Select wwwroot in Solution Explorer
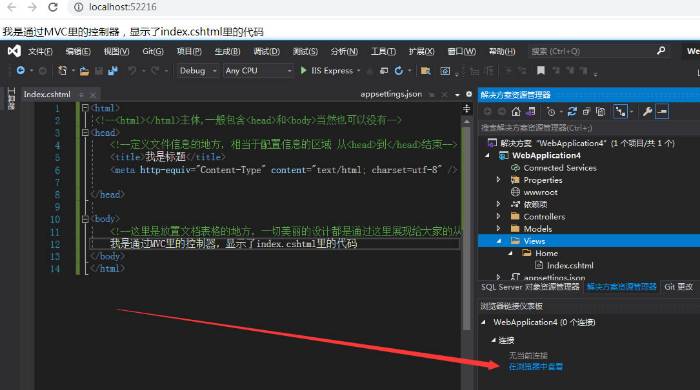Screen dimensions: 700x390 tap(540, 192)
